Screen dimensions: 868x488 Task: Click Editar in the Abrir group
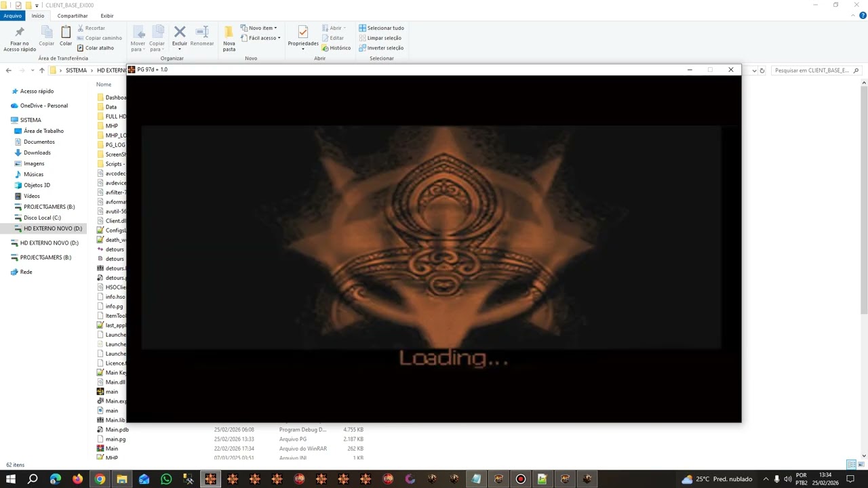tap(333, 38)
